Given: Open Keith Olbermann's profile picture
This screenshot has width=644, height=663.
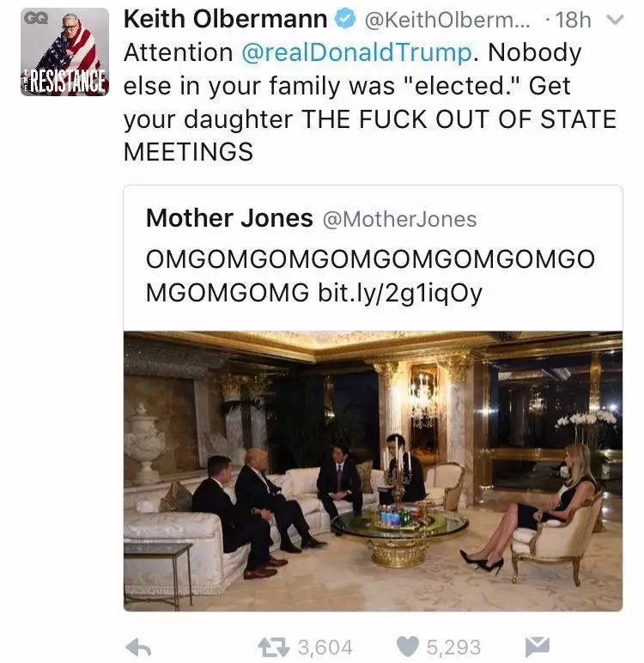Looking at the screenshot, I should [x=64, y=52].
